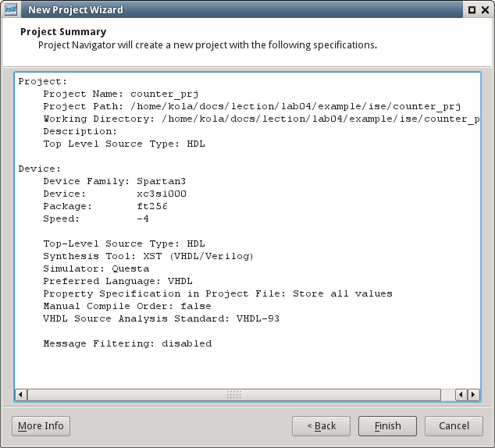Click the Package: ft256 line
The width and height of the screenshot is (495, 448).
(x=105, y=206)
